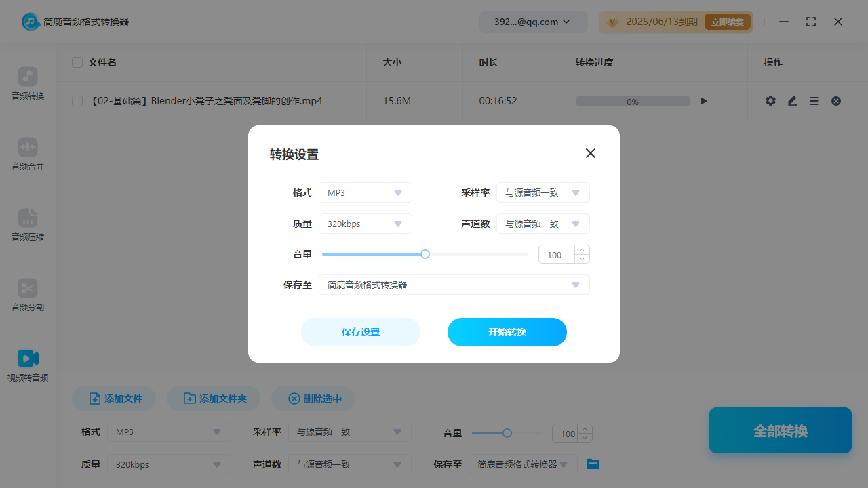Switch to 音频压缩 in the sidebar

coord(27,225)
